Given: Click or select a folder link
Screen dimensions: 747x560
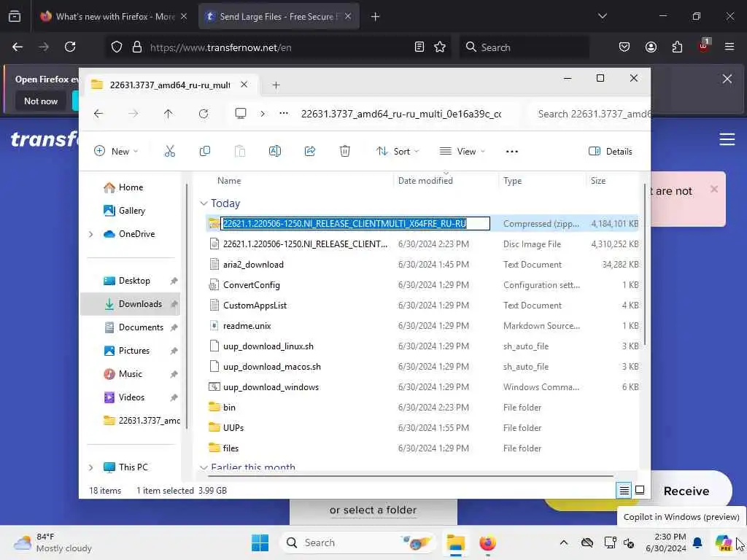Looking at the screenshot, I should pos(373,510).
